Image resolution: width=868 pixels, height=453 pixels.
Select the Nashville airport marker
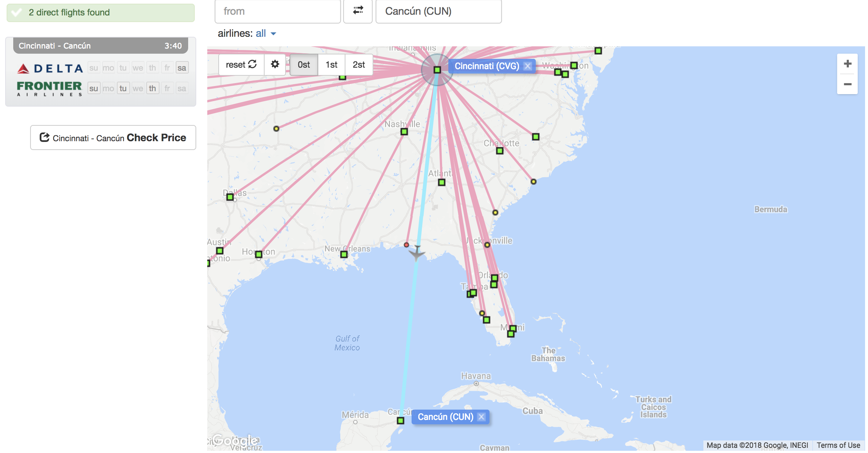click(x=404, y=132)
